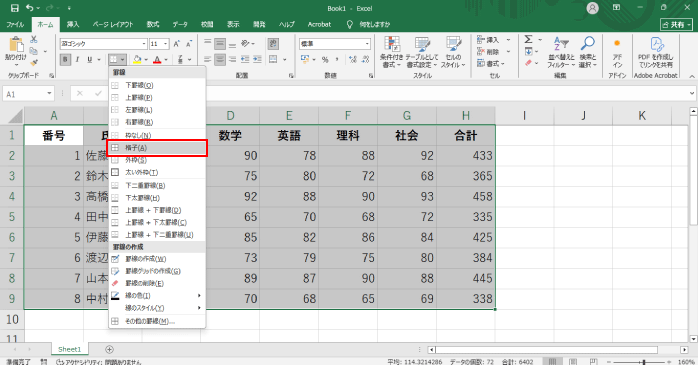Open the ファイル File tab
The height and width of the screenshot is (365, 698).
(x=15, y=24)
